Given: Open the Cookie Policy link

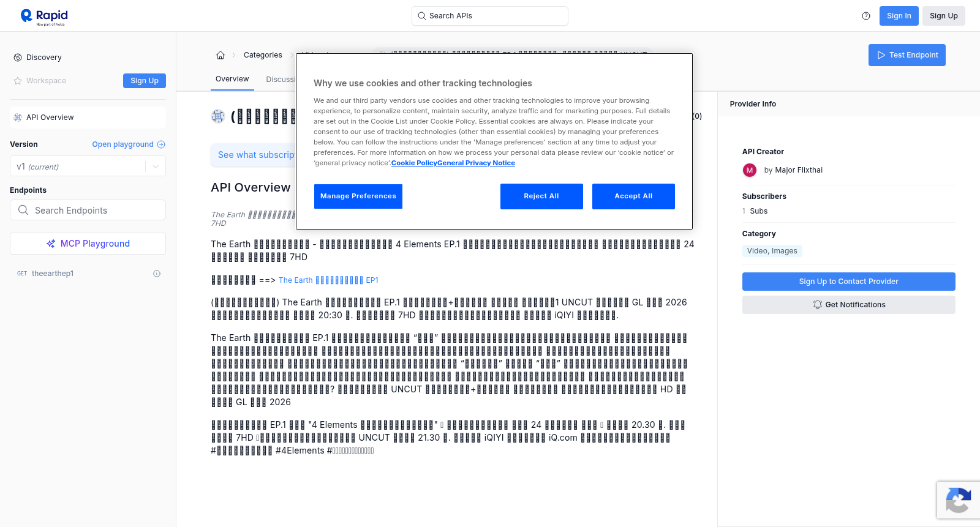Looking at the screenshot, I should tap(414, 163).
